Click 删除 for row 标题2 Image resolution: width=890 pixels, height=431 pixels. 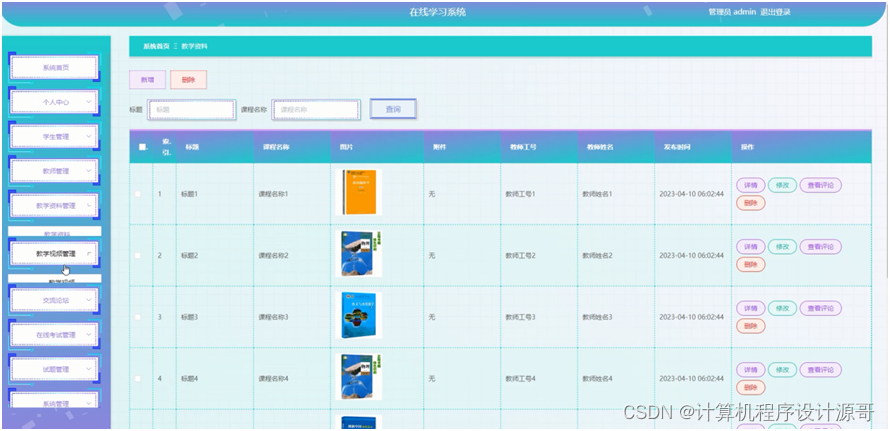pyautogui.click(x=750, y=264)
